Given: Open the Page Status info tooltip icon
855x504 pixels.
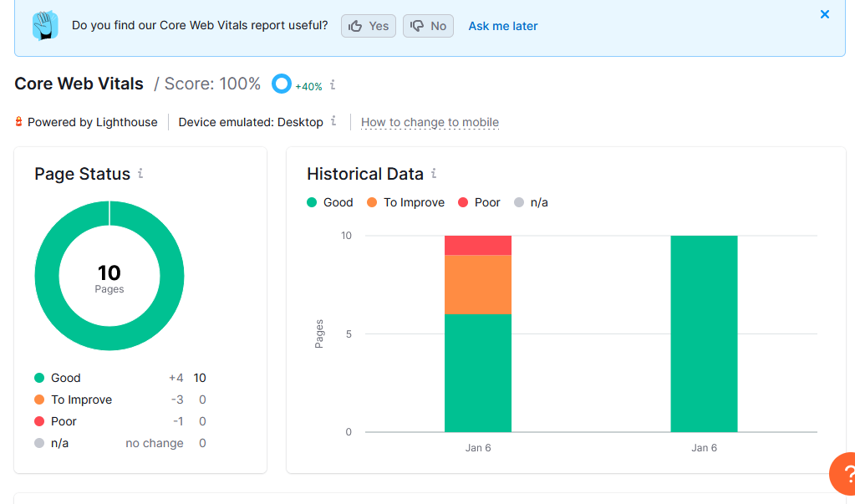Looking at the screenshot, I should pos(140,174).
